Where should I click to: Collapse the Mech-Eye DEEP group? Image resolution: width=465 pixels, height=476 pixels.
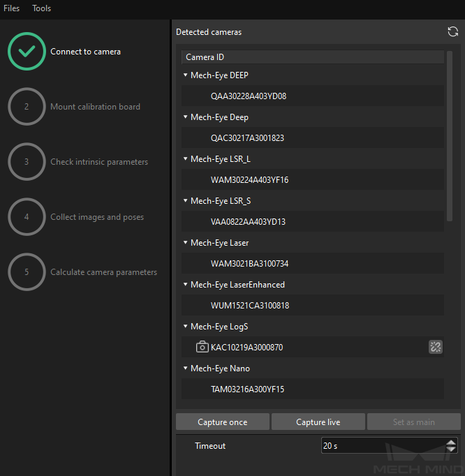[x=185, y=75]
